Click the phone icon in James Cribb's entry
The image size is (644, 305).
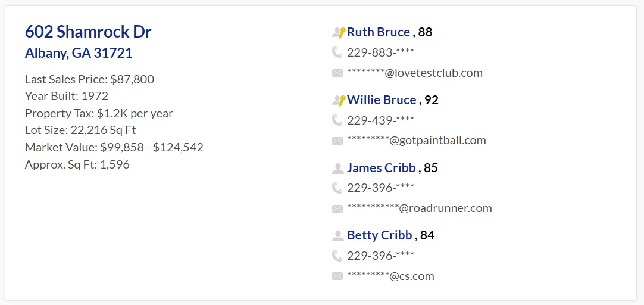point(337,188)
